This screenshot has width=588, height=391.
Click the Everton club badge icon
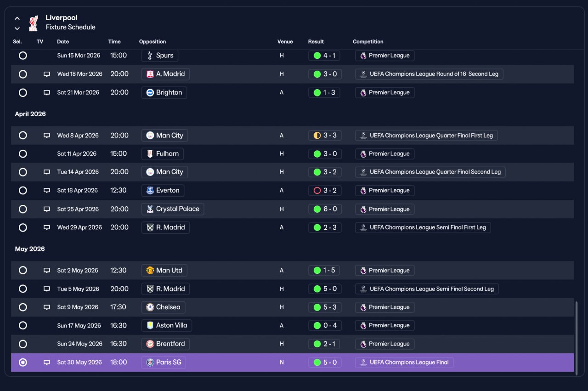point(150,191)
